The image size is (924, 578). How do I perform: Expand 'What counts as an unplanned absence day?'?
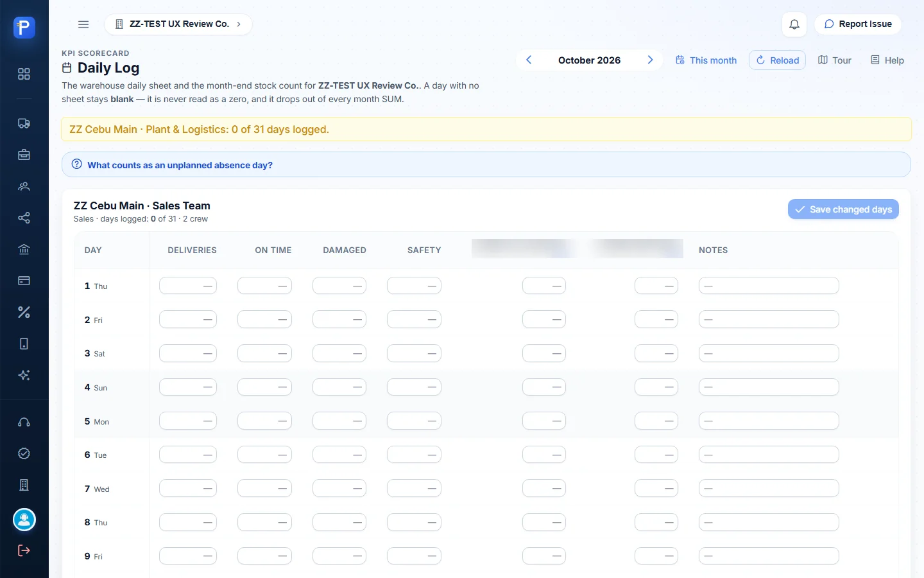(486, 165)
